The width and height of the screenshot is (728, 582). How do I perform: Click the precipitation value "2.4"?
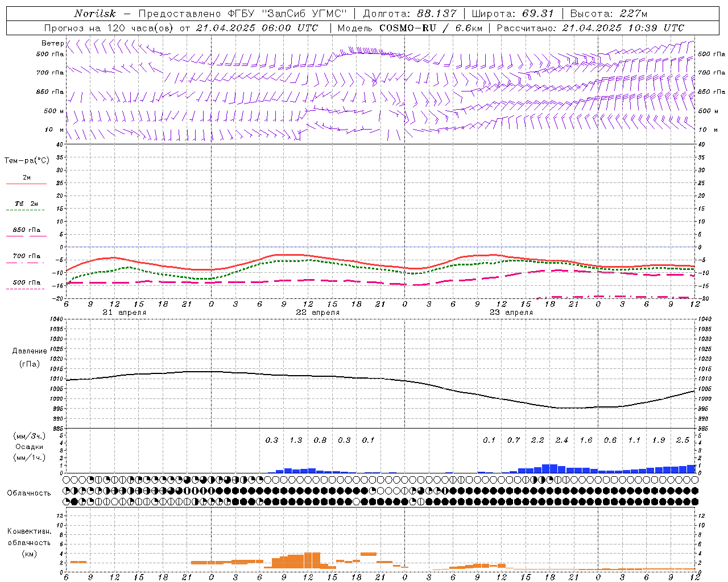[562, 440]
